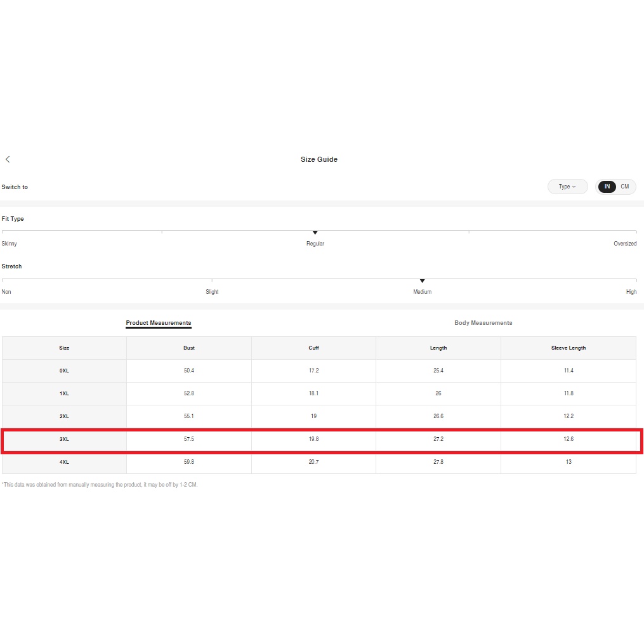Click the Skinny fit label
Image resolution: width=644 pixels, height=644 pixels.
click(x=9, y=244)
